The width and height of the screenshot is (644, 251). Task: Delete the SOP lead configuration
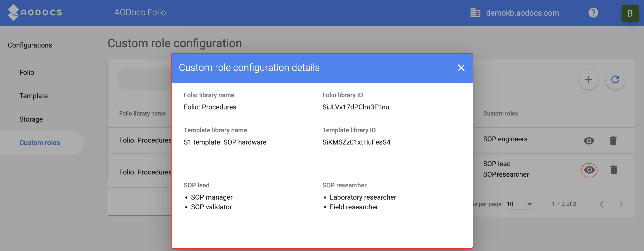tap(614, 170)
